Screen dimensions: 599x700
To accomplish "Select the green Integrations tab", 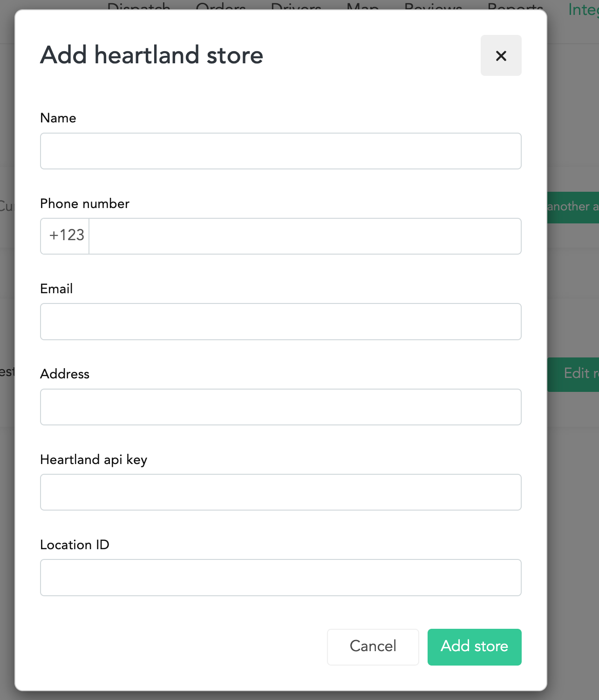I will tap(583, 9).
